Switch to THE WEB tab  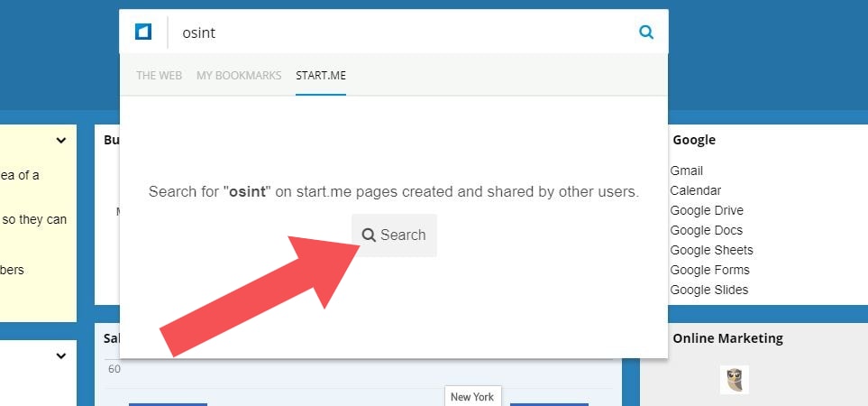click(x=159, y=75)
